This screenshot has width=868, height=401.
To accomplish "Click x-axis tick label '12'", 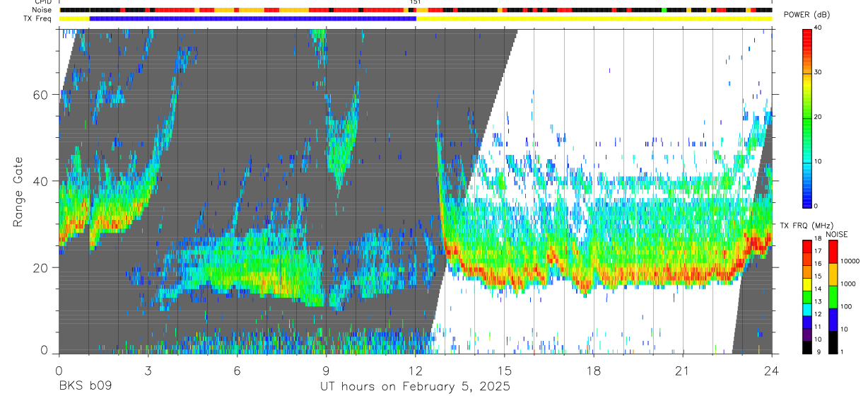I will (415, 370).
